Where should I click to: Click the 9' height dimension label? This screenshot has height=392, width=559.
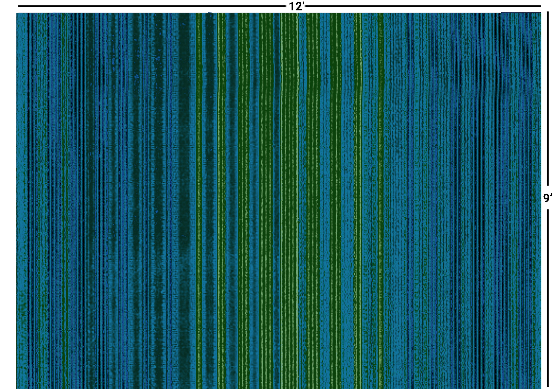pyautogui.click(x=548, y=198)
